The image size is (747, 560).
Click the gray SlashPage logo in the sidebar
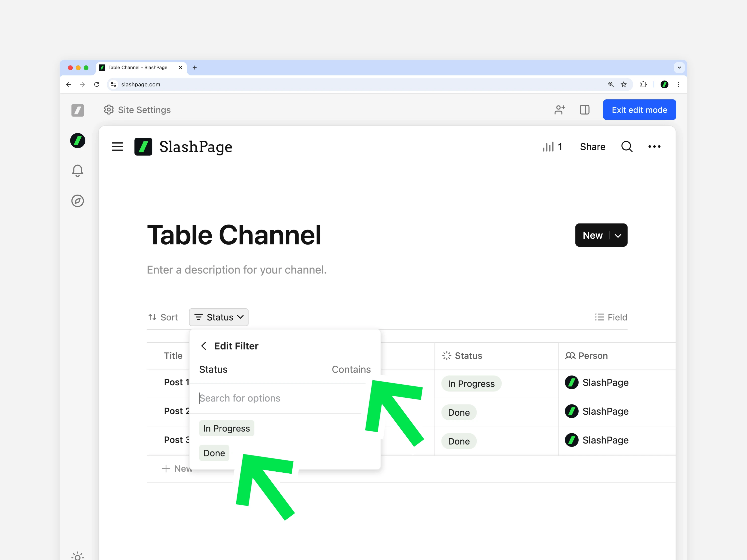click(77, 110)
